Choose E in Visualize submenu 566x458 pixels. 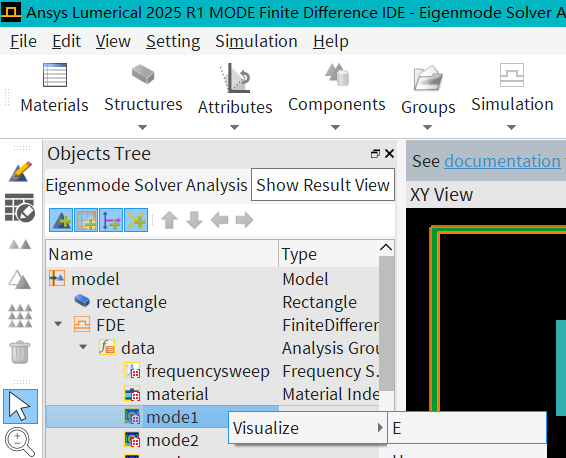(x=467, y=428)
